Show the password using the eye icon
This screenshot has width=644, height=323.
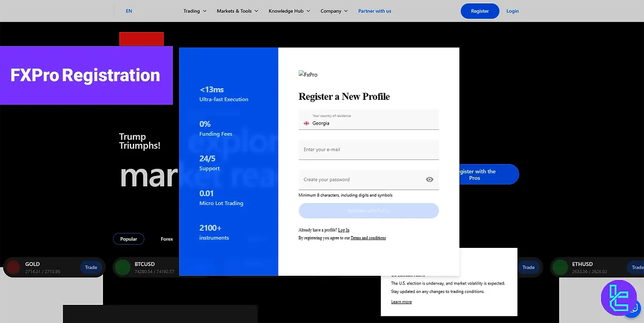click(429, 179)
